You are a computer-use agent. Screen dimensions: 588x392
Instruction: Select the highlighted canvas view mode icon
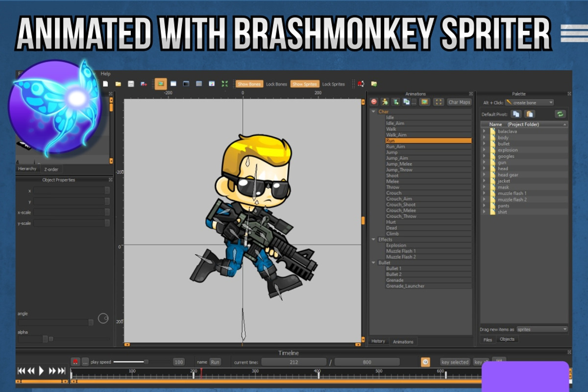point(161,84)
